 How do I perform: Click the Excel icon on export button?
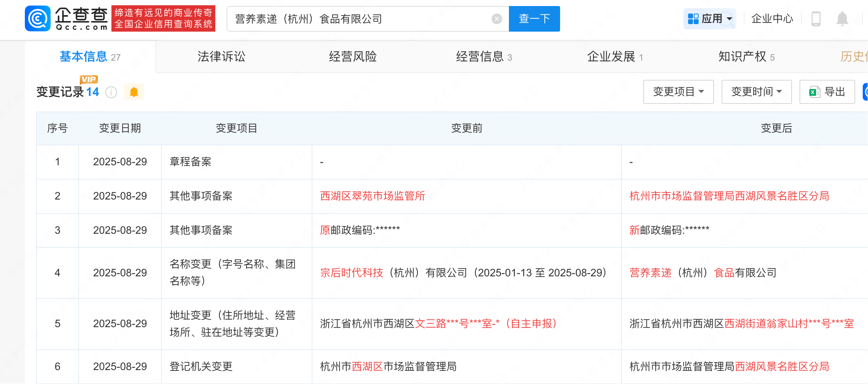[815, 92]
